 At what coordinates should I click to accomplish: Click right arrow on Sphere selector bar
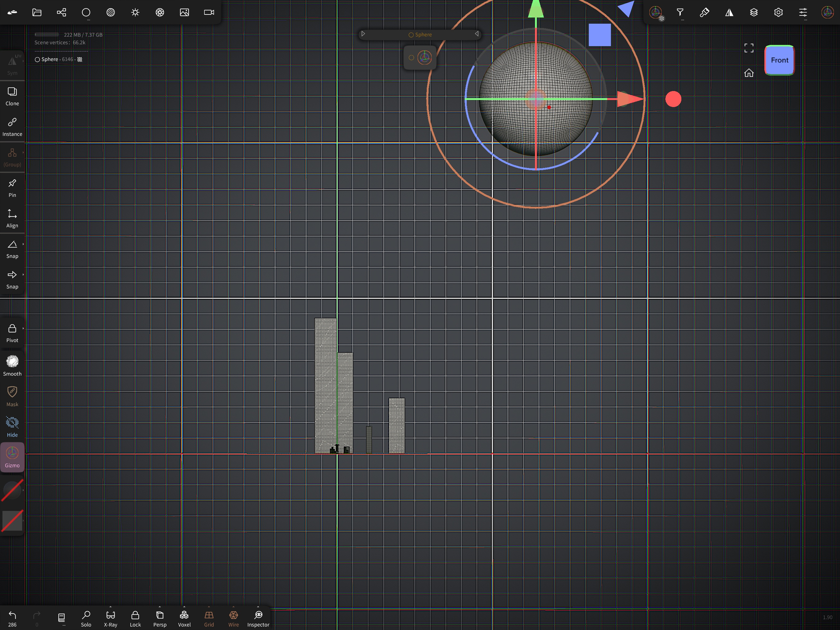[x=476, y=34]
